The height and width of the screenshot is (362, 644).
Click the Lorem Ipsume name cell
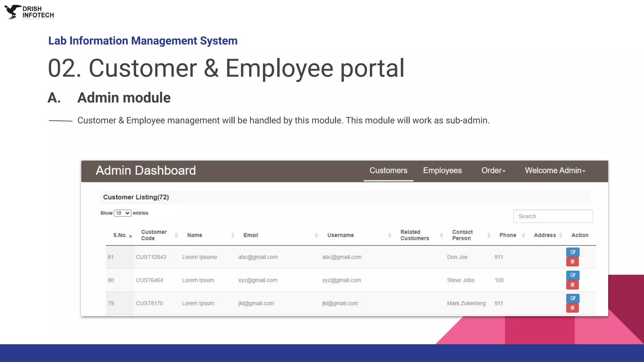(199, 257)
